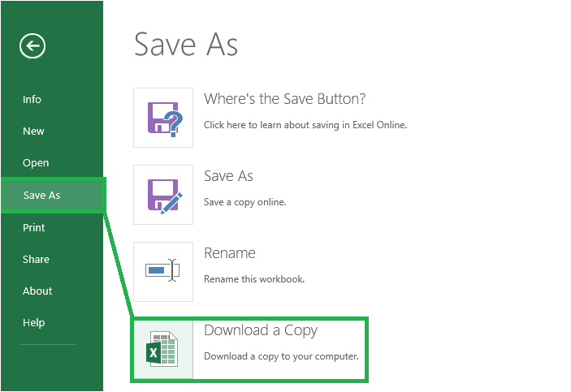Open the Print section
Image resolution: width=571 pixels, height=392 pixels.
[33, 227]
